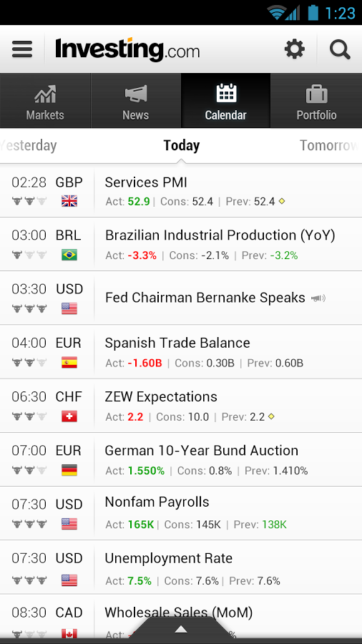Tap the search magnifier icon

point(340,49)
